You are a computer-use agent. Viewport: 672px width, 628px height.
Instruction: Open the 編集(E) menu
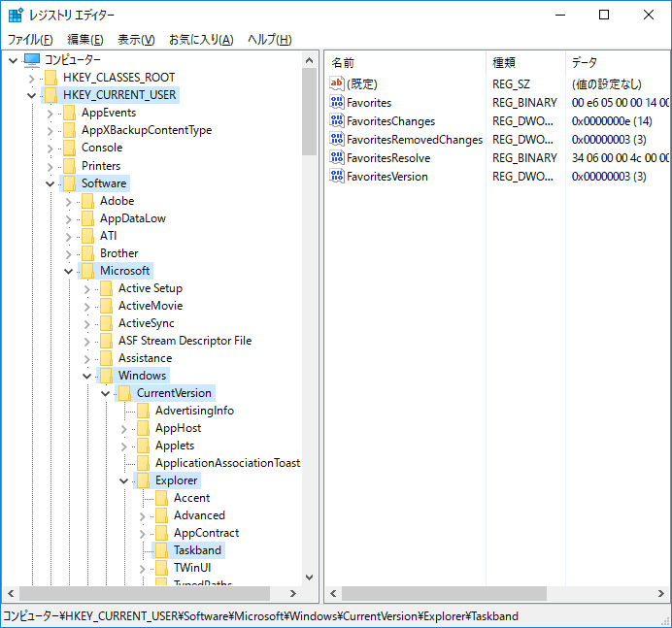84,40
